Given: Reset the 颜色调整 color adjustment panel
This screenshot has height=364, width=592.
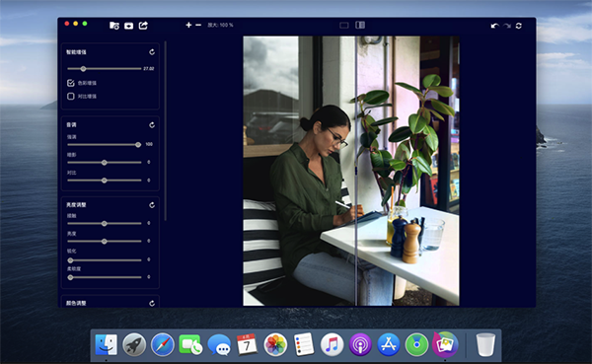Looking at the screenshot, I should pyautogui.click(x=152, y=303).
